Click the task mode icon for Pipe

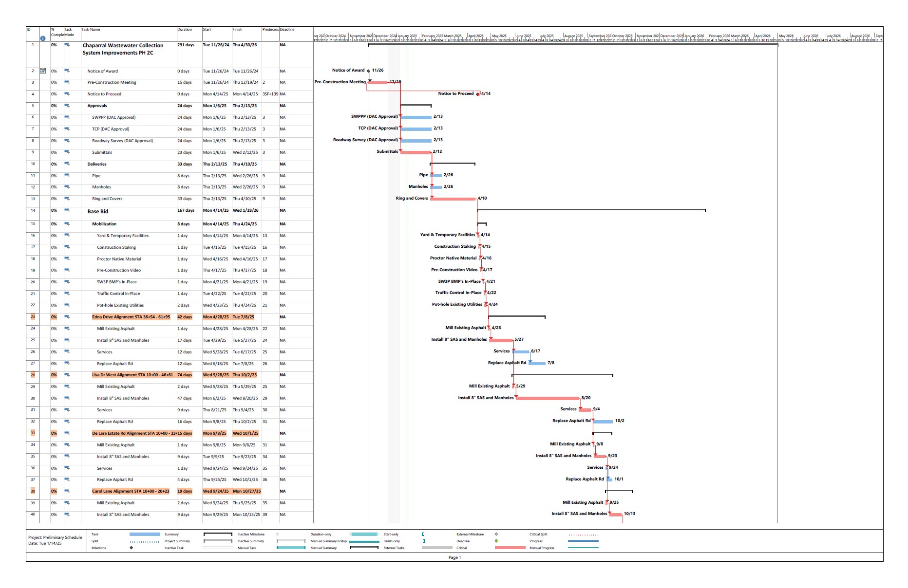tap(67, 176)
